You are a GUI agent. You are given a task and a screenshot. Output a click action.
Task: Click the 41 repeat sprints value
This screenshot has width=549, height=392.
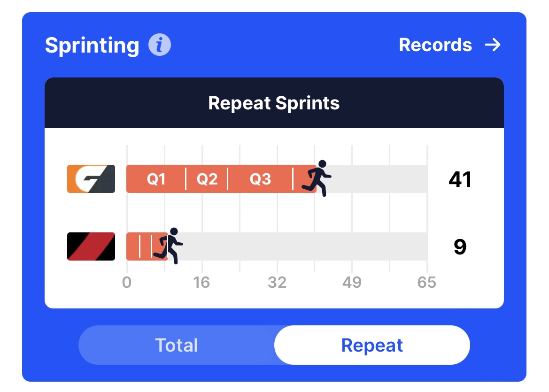pos(460,179)
